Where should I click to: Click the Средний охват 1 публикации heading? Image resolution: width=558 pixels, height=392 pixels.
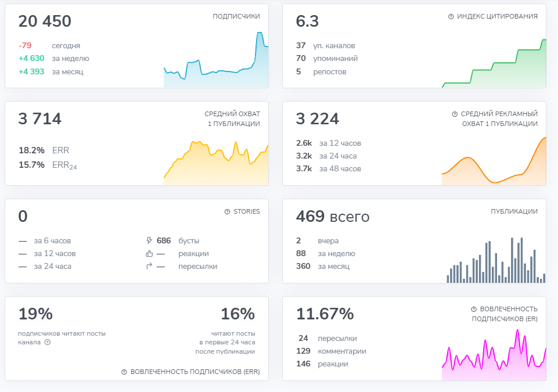(232, 118)
